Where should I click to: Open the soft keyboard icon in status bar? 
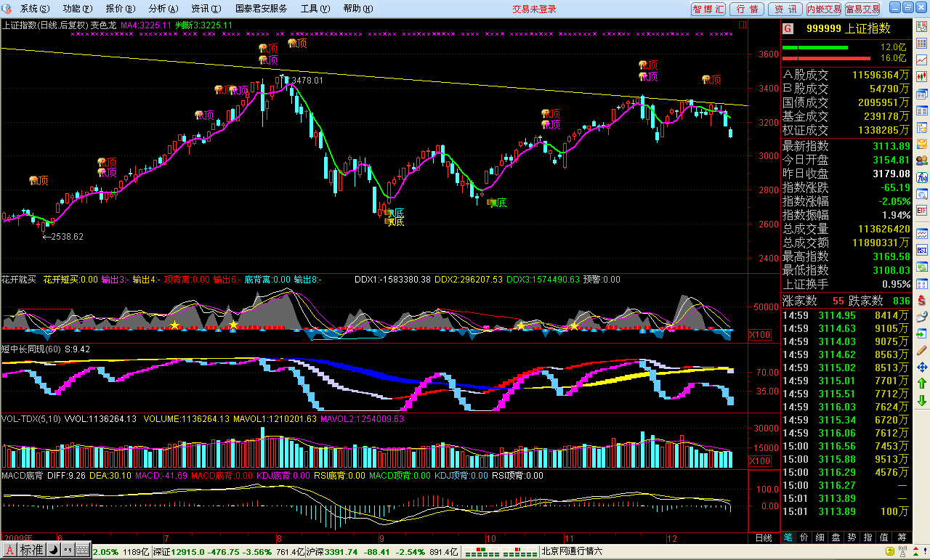pos(82,551)
